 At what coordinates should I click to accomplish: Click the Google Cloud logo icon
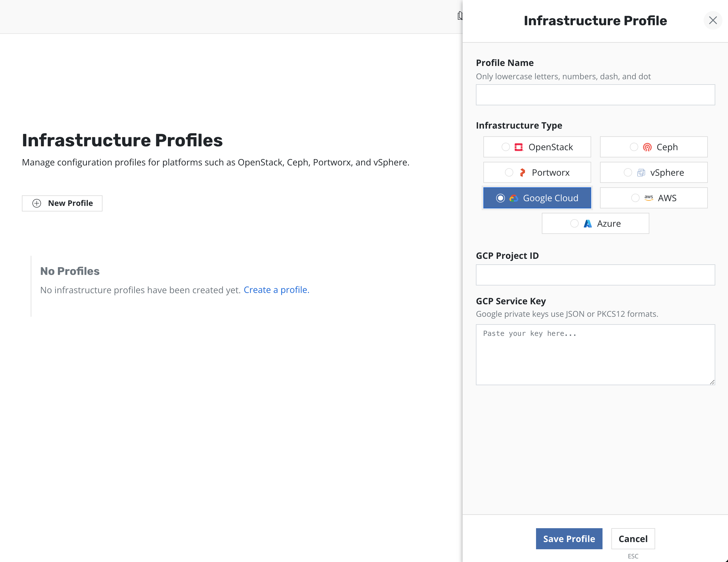514,198
